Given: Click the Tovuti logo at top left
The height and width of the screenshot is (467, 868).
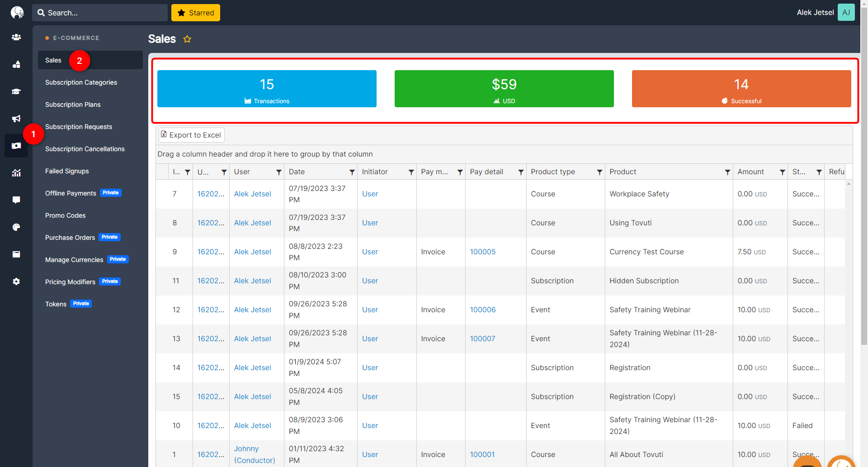Looking at the screenshot, I should (17, 12).
